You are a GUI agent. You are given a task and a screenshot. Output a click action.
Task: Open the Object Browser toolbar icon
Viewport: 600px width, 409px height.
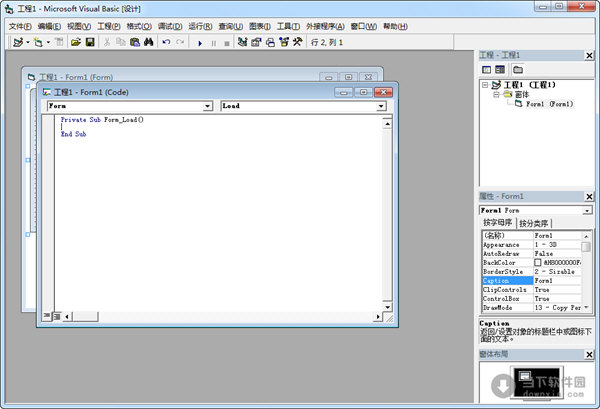tap(284, 42)
